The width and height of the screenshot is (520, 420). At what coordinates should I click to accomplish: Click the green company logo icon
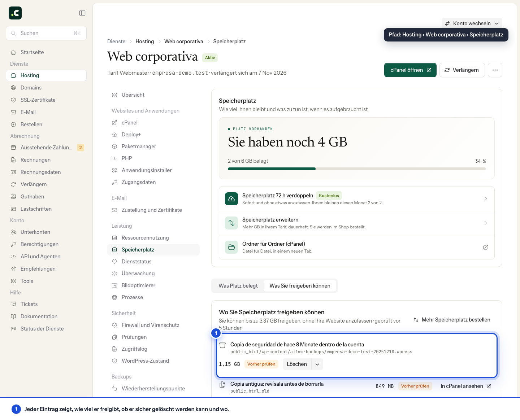point(15,13)
